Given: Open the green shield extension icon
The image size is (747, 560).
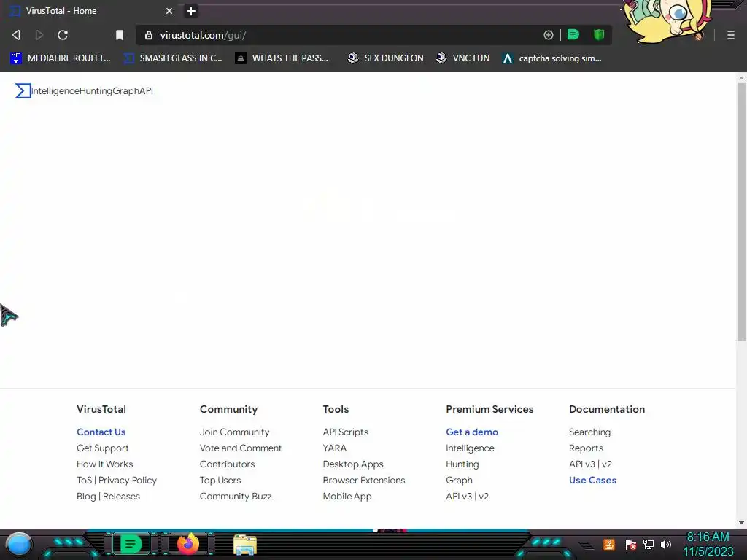Looking at the screenshot, I should pyautogui.click(x=599, y=35).
